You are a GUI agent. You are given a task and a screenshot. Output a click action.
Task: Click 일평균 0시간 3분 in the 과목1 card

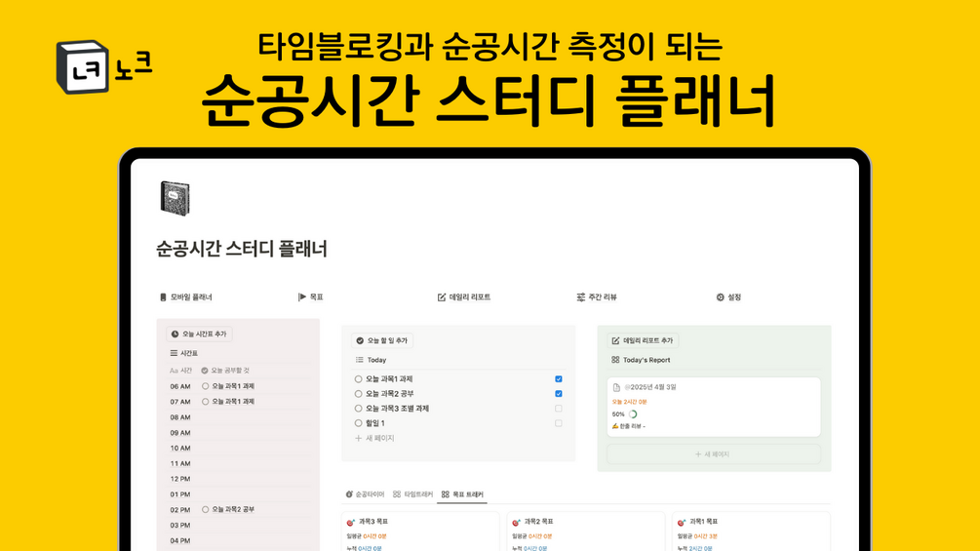pyautogui.click(x=697, y=536)
